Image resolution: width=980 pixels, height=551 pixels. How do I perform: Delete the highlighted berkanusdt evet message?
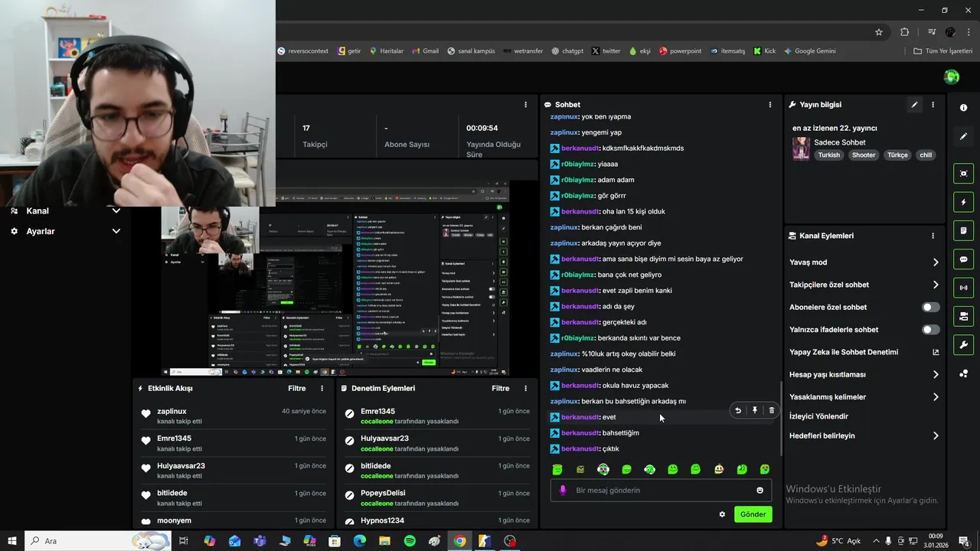click(771, 410)
